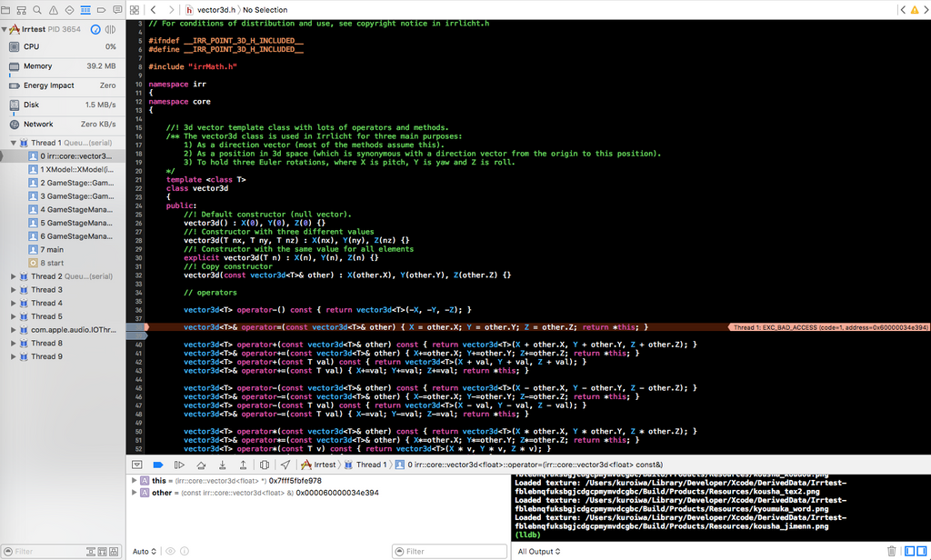931x560 pixels.
Task: Select vector3d.h in the jump bar
Action: pyautogui.click(x=216, y=9)
